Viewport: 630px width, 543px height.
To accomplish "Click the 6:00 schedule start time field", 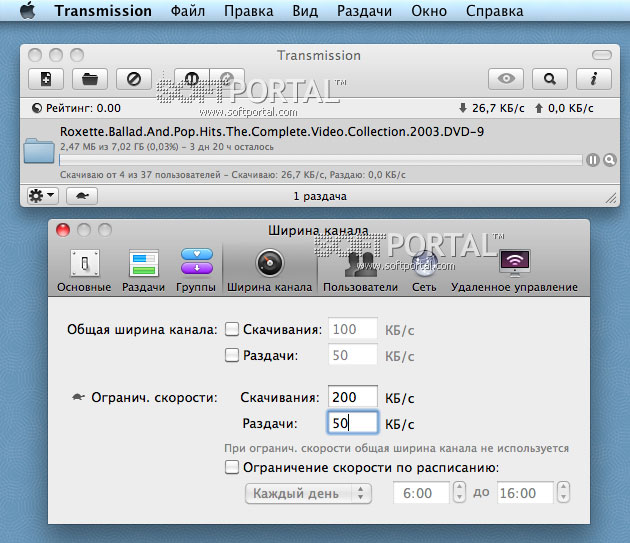I will 421,493.
